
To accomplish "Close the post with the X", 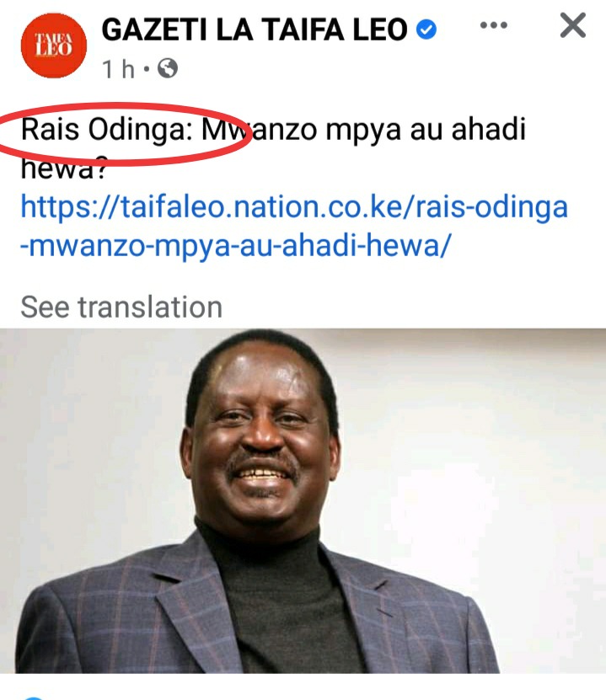I will (572, 25).
